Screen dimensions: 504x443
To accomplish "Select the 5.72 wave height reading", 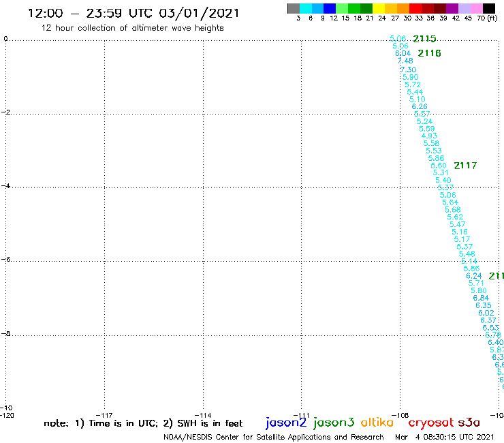I will 412,85.
